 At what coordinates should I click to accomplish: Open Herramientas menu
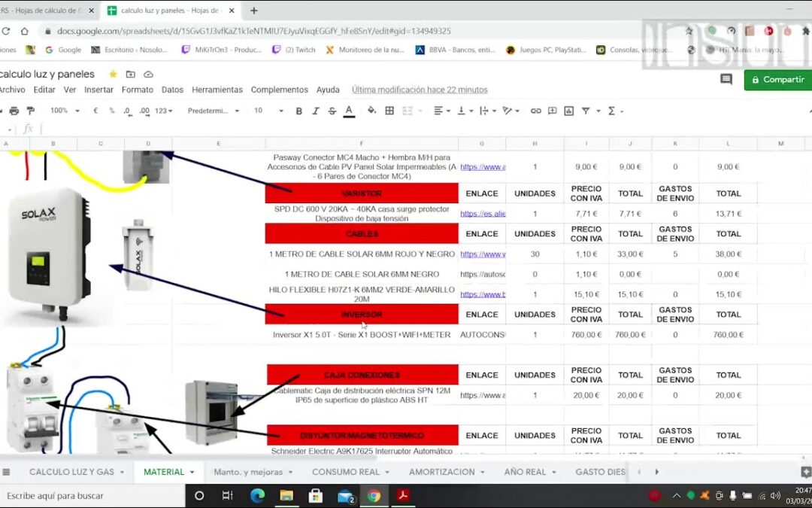click(217, 90)
